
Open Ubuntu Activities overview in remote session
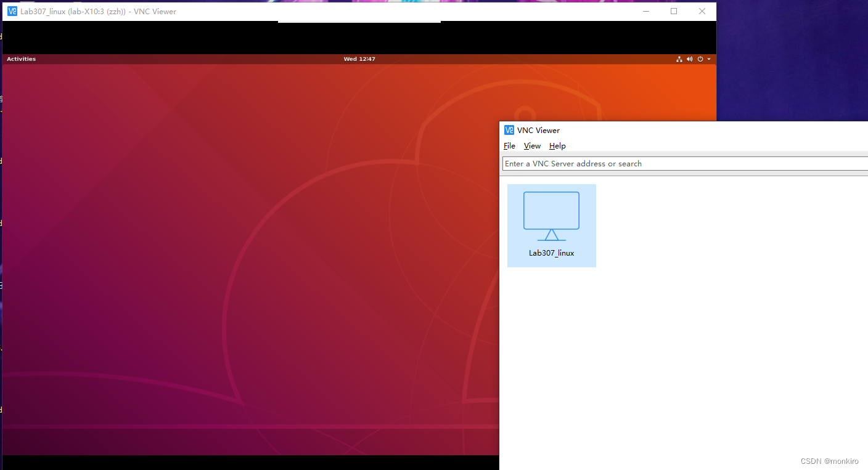tap(21, 59)
